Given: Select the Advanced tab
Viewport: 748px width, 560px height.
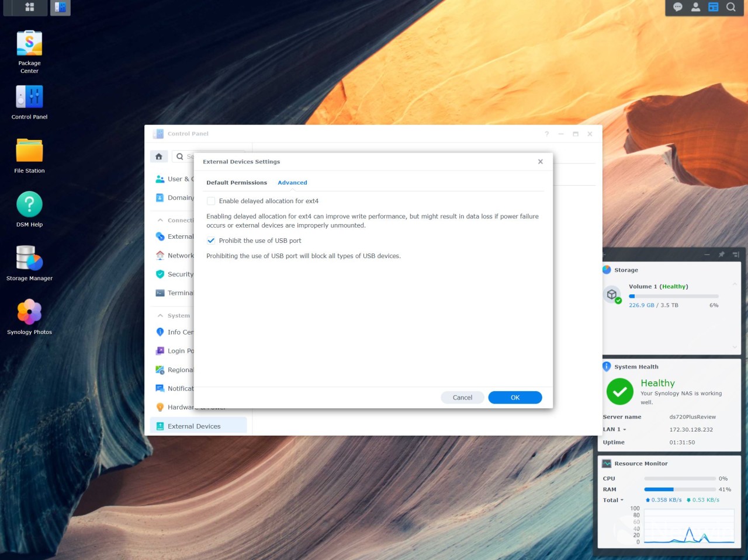Looking at the screenshot, I should (x=292, y=182).
